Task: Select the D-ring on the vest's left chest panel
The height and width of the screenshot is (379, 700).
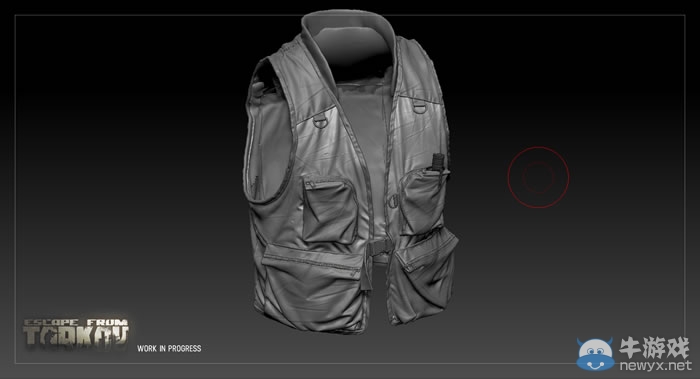Action: 320,121
